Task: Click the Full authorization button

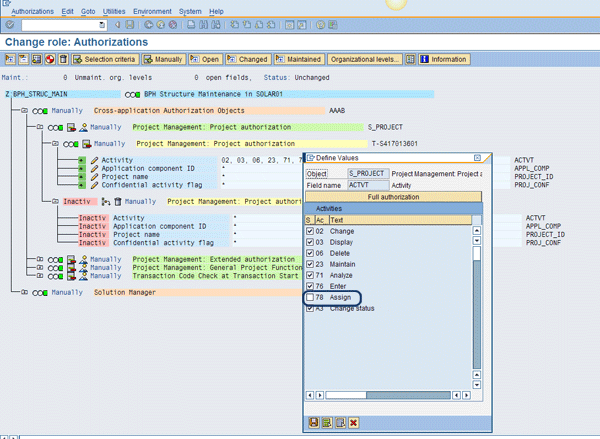Action: (392, 197)
